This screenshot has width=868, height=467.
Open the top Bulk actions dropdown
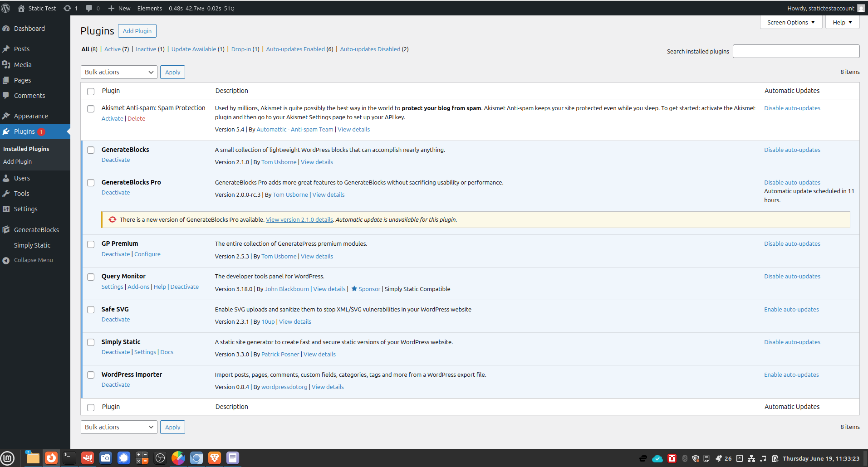[x=119, y=72]
